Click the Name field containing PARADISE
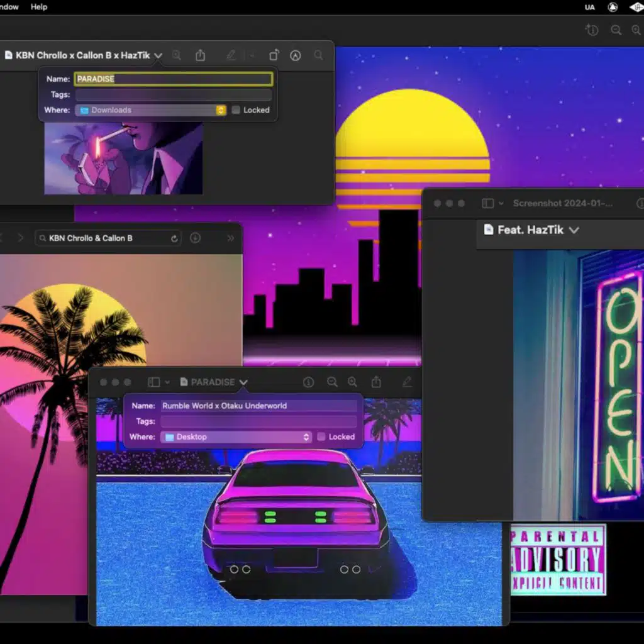This screenshot has height=644, width=644. (x=174, y=79)
